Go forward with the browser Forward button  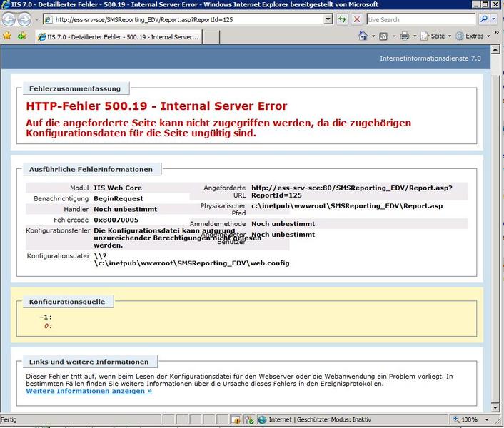(24, 19)
